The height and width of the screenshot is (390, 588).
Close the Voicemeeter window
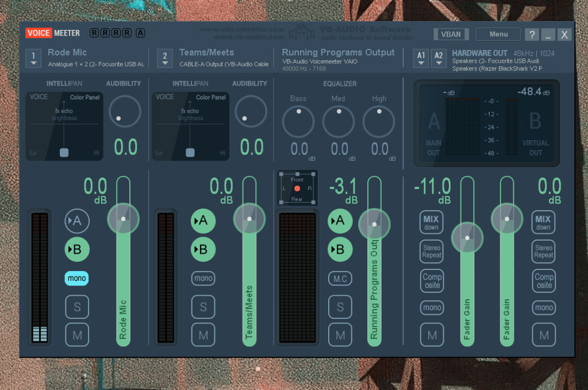(564, 34)
